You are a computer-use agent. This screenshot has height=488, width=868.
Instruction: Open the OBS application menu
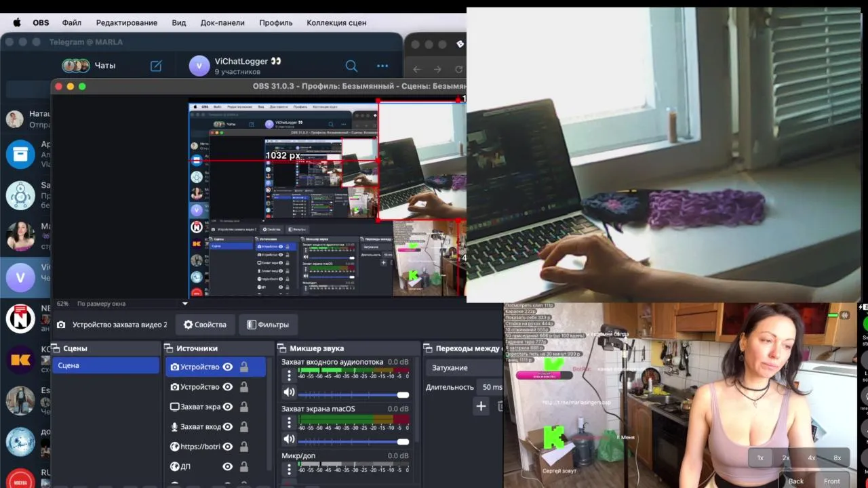click(41, 22)
